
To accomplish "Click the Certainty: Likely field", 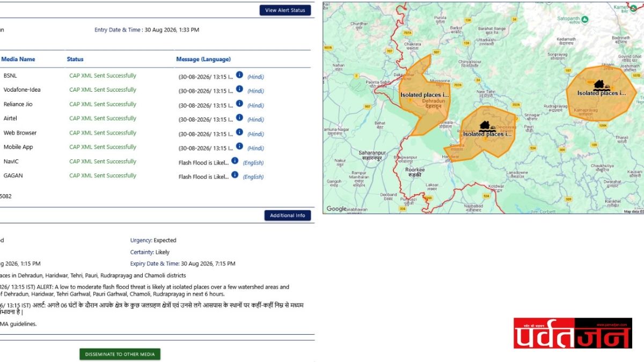I will coord(150,252).
